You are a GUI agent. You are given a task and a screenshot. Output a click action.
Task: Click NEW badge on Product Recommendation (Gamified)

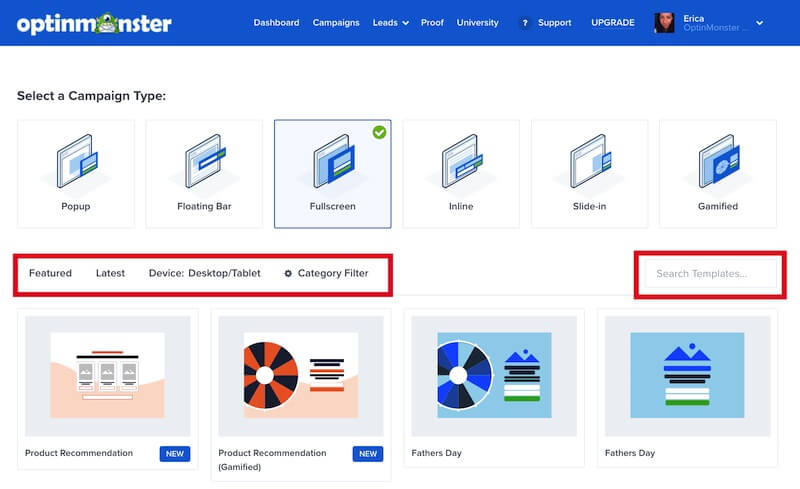click(368, 454)
